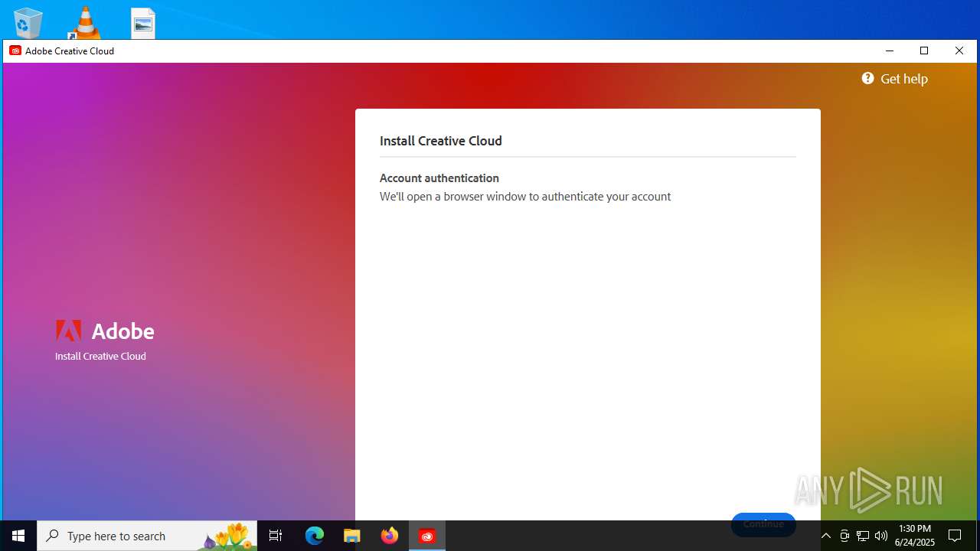Click the Continue button

(763, 524)
